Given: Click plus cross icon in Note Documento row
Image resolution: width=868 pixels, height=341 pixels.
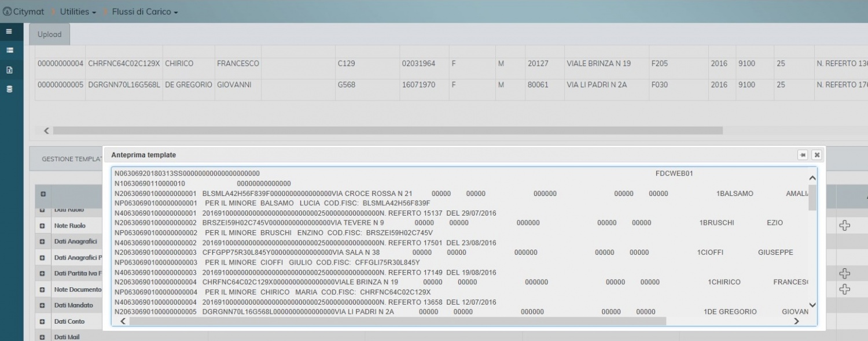Looking at the screenshot, I should tap(844, 289).
